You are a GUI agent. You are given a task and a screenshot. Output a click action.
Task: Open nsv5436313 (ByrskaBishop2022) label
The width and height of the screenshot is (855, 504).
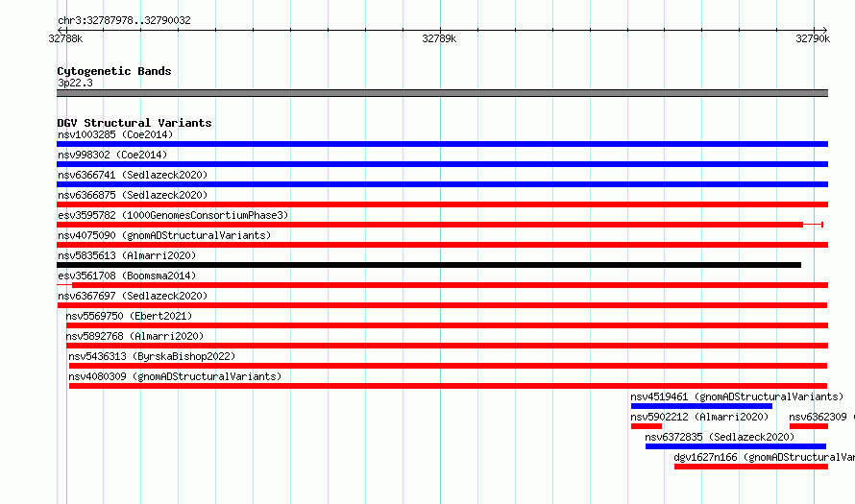coord(152,356)
